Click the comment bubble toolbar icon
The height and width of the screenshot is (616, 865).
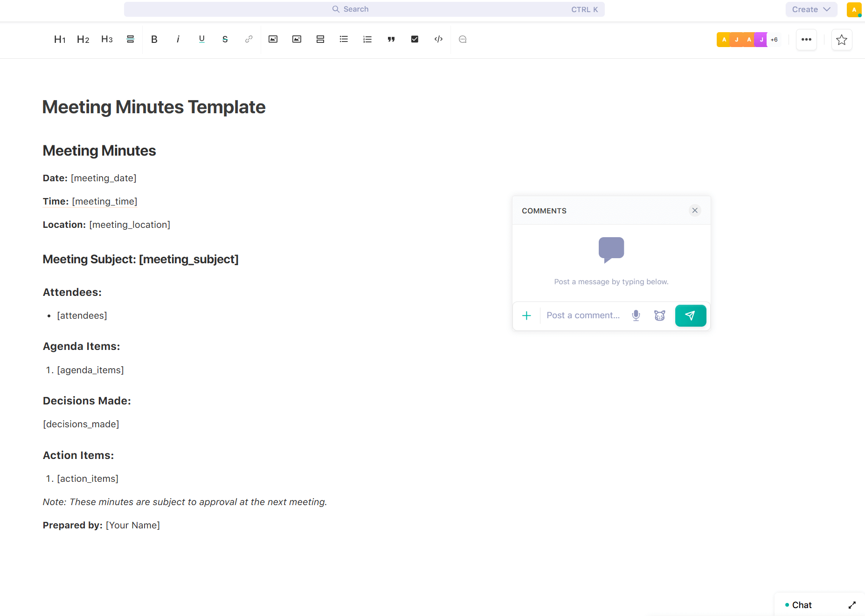pos(463,40)
